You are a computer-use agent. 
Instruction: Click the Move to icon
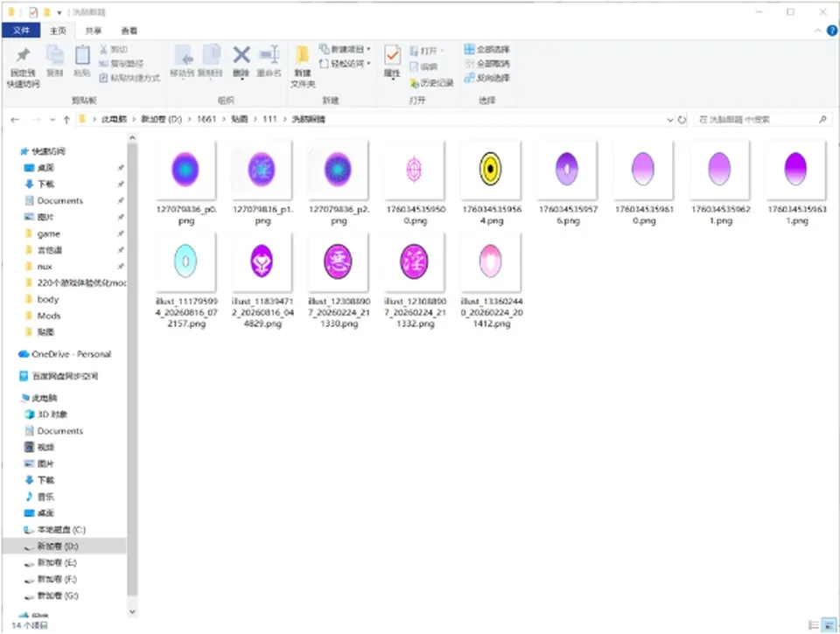184,55
